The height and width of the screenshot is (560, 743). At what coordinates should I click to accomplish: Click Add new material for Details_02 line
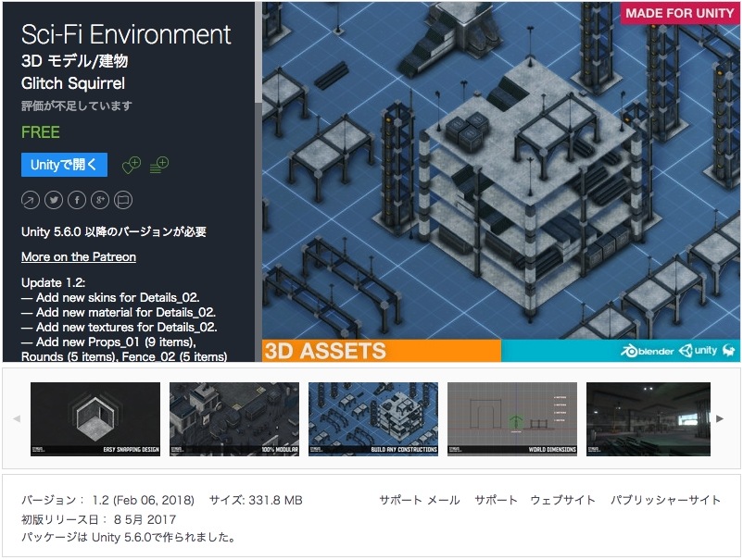click(x=119, y=313)
